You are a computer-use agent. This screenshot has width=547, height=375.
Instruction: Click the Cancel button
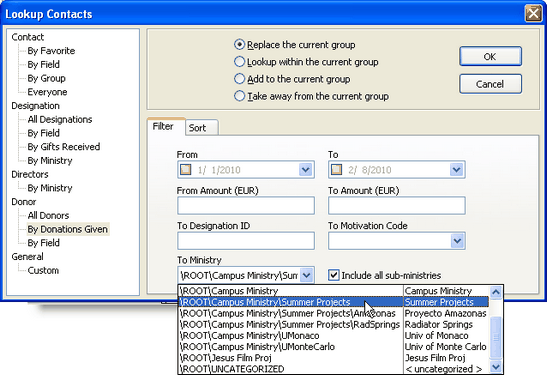pos(490,84)
